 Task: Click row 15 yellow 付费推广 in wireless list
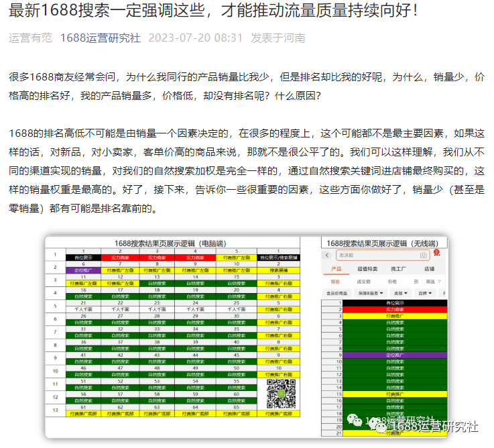(395, 394)
